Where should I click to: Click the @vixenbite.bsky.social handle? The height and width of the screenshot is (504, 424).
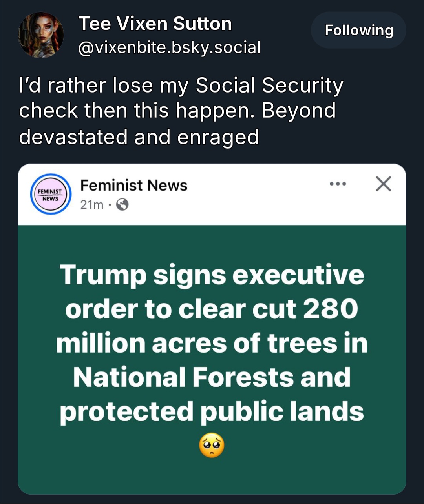pos(169,48)
